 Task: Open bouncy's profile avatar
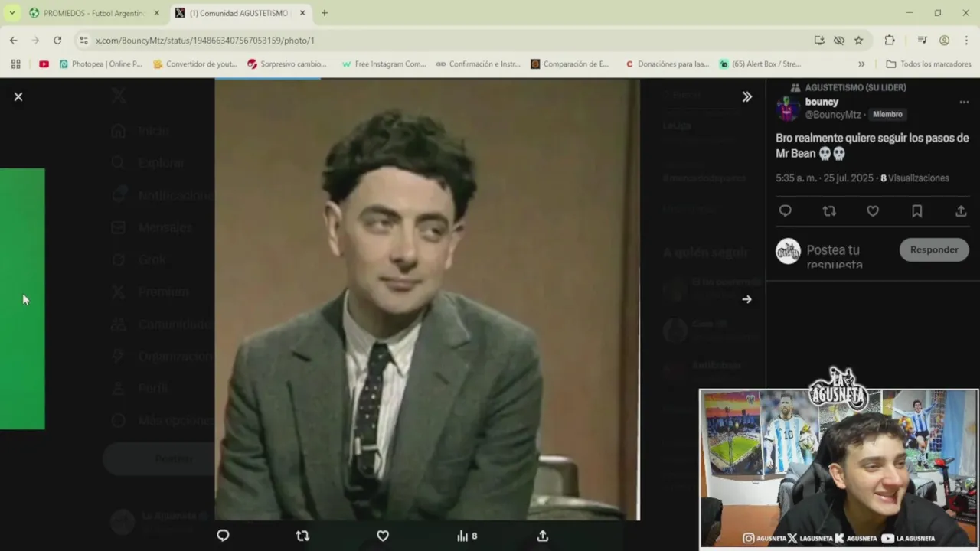point(788,109)
